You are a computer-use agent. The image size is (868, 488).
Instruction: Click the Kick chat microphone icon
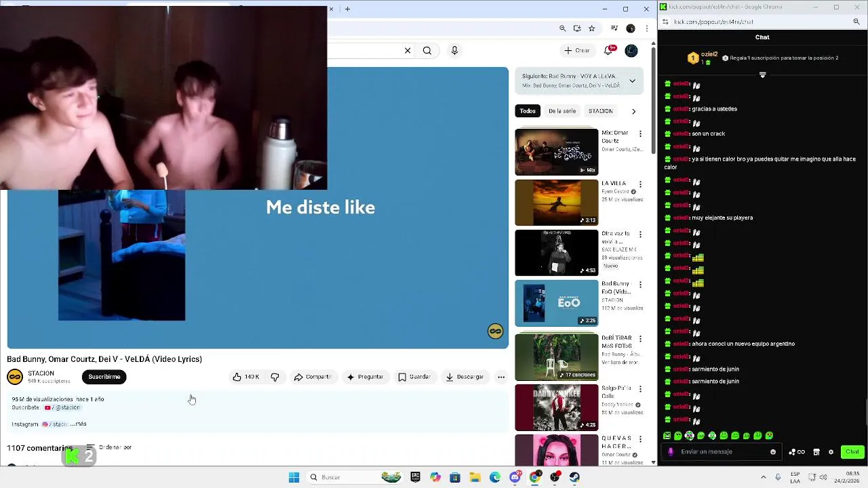click(x=671, y=452)
